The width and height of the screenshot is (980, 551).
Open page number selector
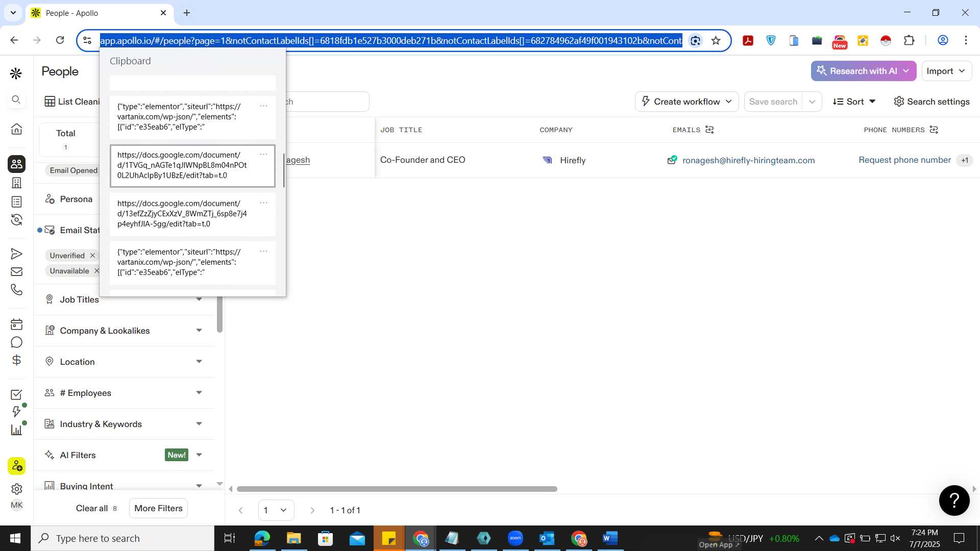click(276, 510)
